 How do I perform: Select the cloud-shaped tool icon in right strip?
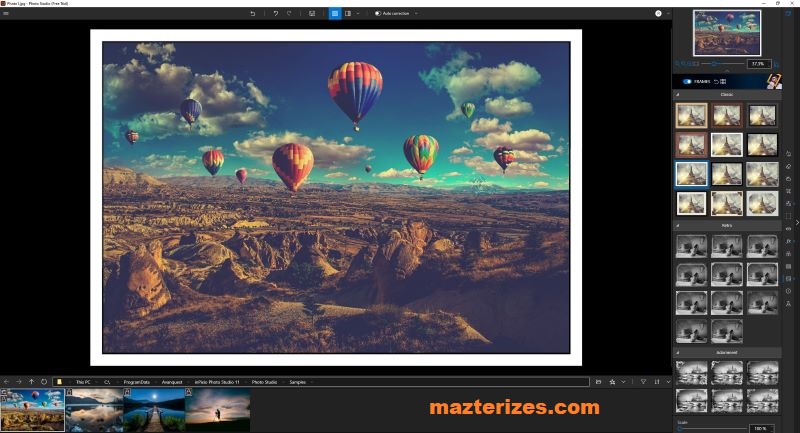[788, 179]
